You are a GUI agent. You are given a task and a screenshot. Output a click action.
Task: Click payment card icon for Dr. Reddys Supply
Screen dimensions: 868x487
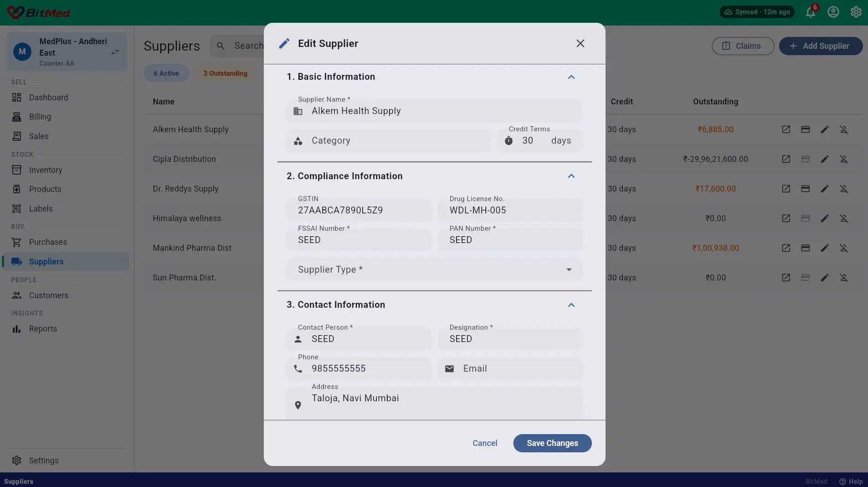pos(805,189)
